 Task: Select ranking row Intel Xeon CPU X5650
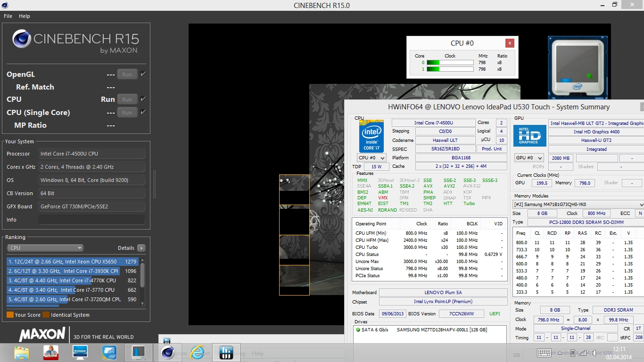pos(73,262)
